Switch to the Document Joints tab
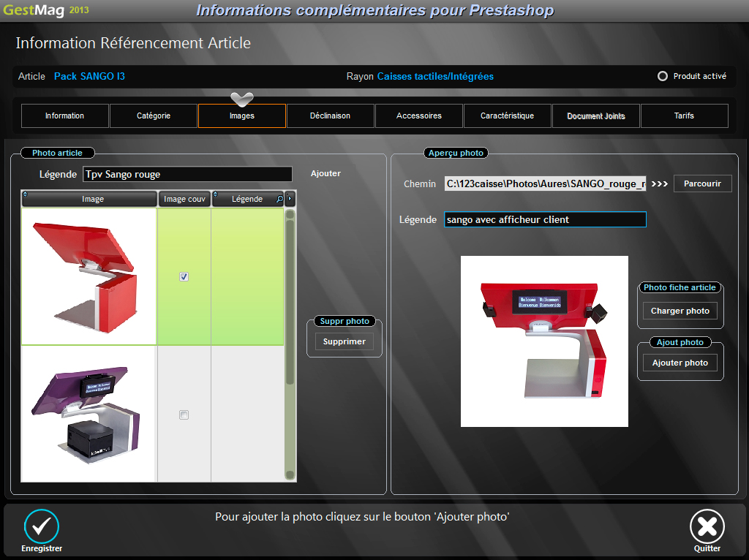Screen dimensions: 749x560 (595, 116)
